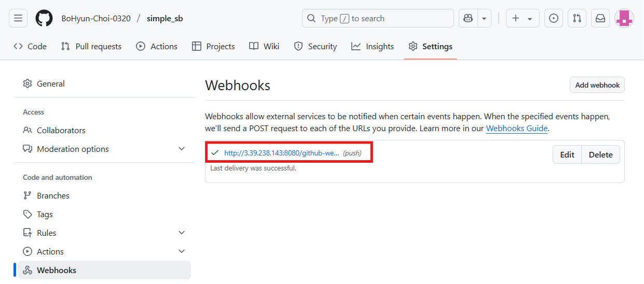Open the hamburger navigation menu
Screen dimensions: 644x284
coord(18,18)
